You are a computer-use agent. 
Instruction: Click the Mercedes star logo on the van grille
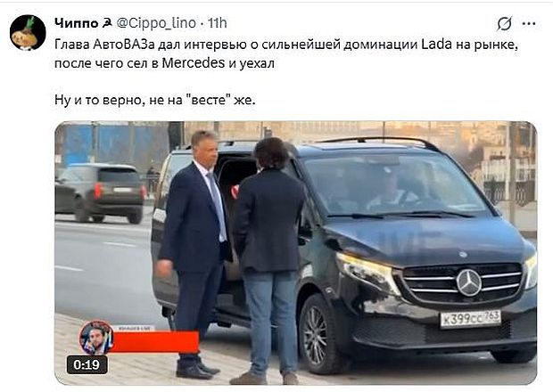(468, 282)
